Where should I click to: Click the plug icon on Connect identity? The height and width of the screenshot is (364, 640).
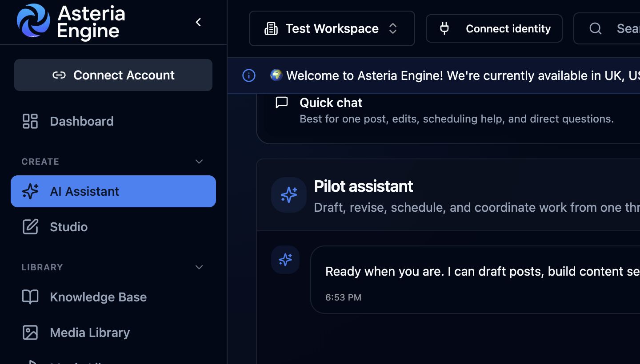444,28
